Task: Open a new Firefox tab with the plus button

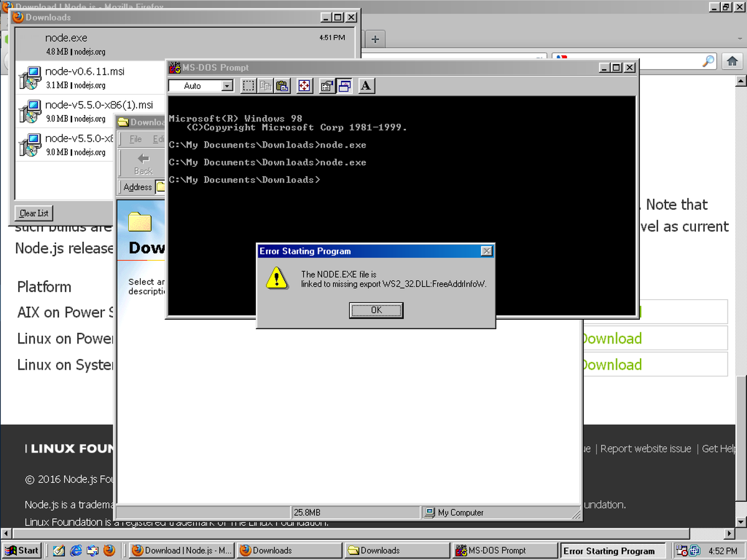Action: (375, 39)
